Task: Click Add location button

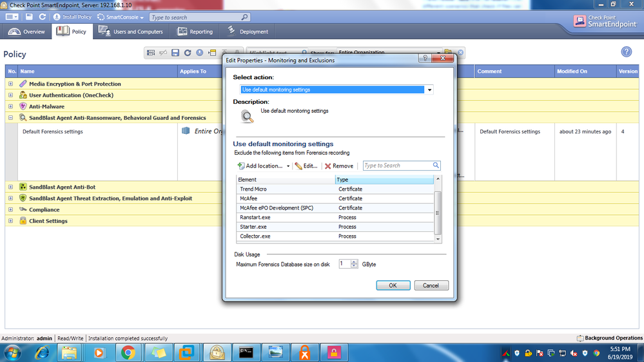Action: 260,166
